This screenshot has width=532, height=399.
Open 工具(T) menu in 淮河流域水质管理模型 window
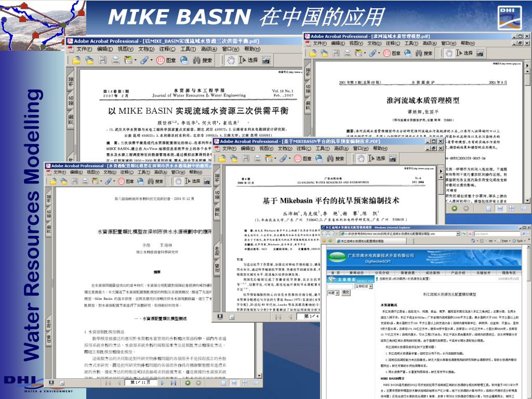click(x=411, y=43)
